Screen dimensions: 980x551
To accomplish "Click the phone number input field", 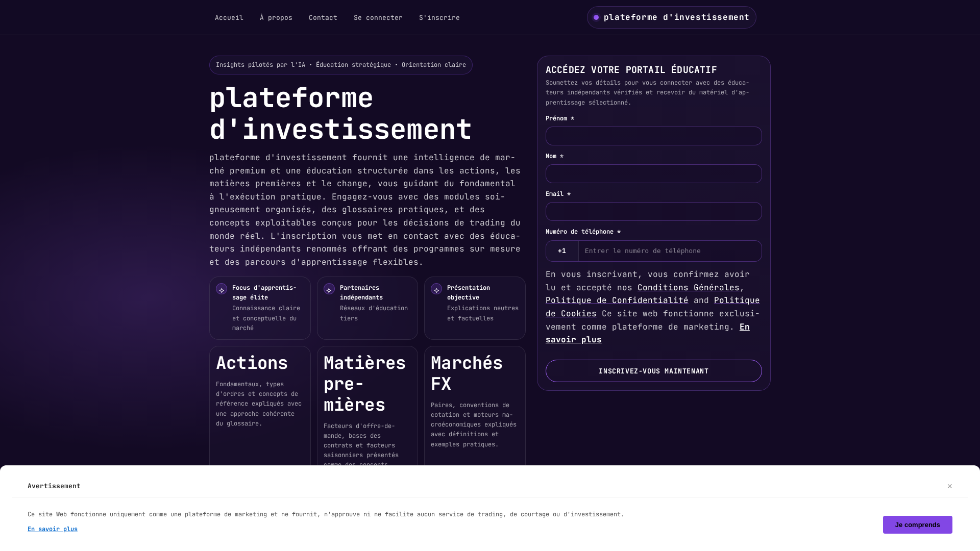I will (670, 251).
